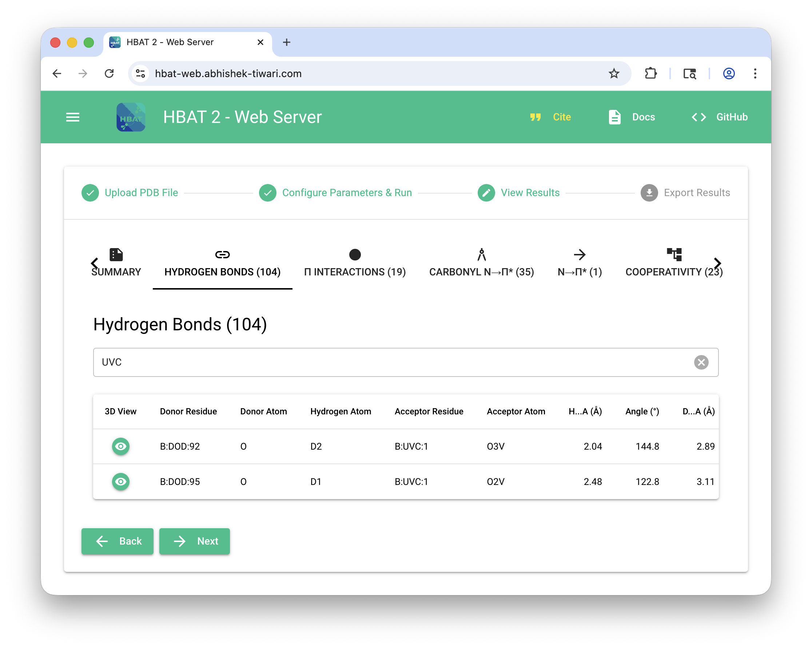Screen dimensions: 812x649
Task: Show 3D view for B:DOD:95 bond
Action: point(120,481)
